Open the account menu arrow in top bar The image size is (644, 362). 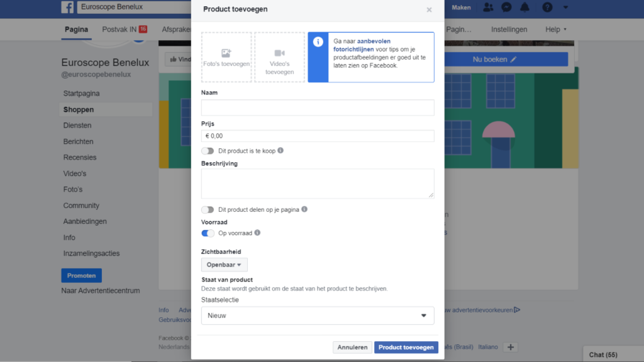(x=566, y=7)
